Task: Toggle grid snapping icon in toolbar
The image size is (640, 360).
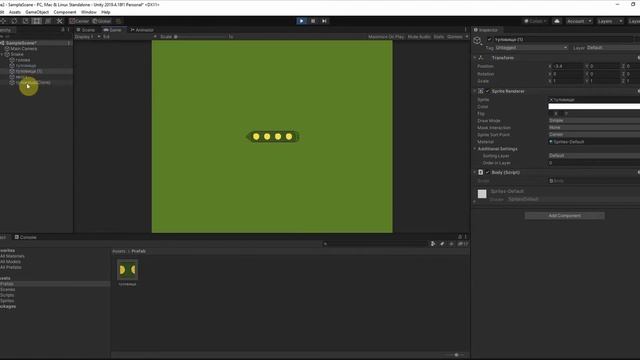Action: tap(119, 21)
